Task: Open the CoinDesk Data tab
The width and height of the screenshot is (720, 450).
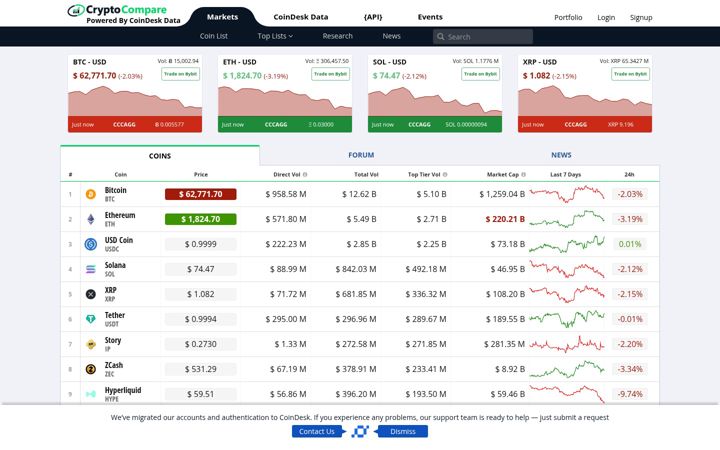Action: (301, 17)
